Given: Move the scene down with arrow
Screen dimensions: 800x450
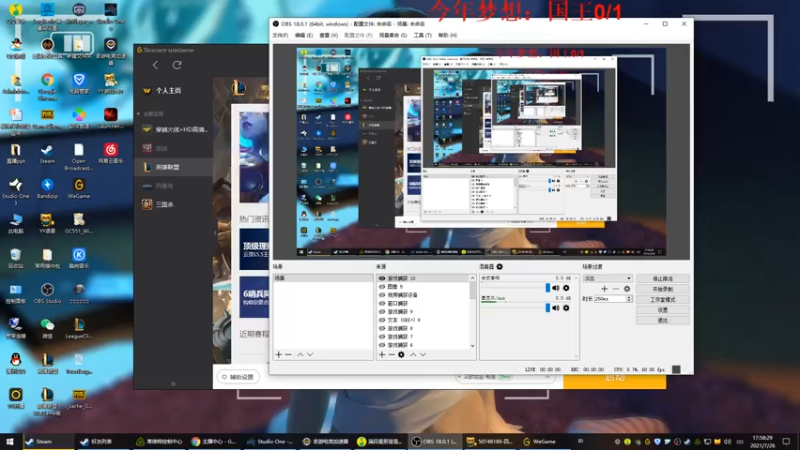Looking at the screenshot, I should (310, 355).
